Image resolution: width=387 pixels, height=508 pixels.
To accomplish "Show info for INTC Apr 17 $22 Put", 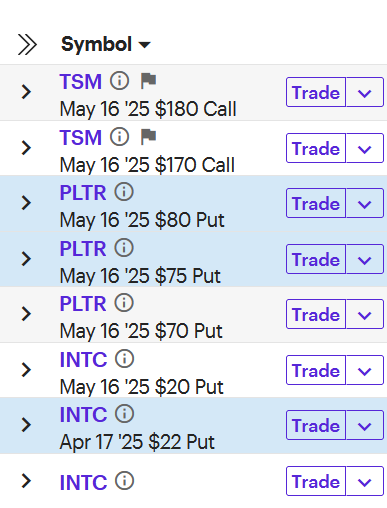I will click(125, 414).
